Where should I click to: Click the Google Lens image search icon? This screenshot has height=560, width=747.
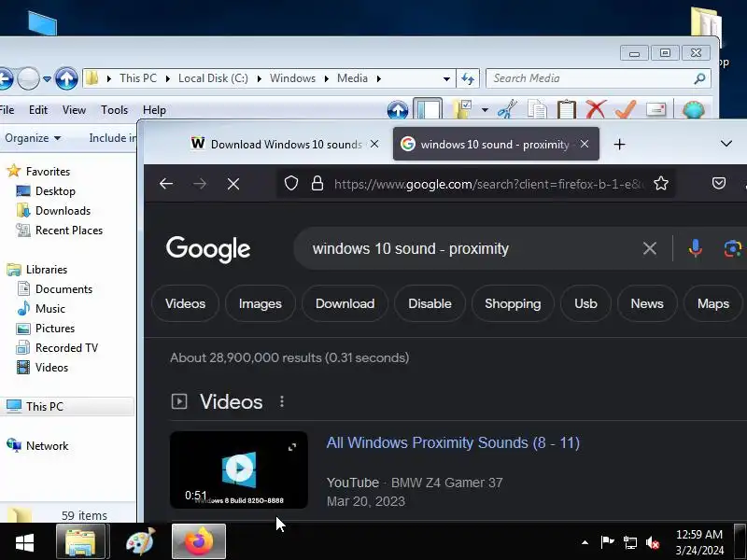(733, 248)
